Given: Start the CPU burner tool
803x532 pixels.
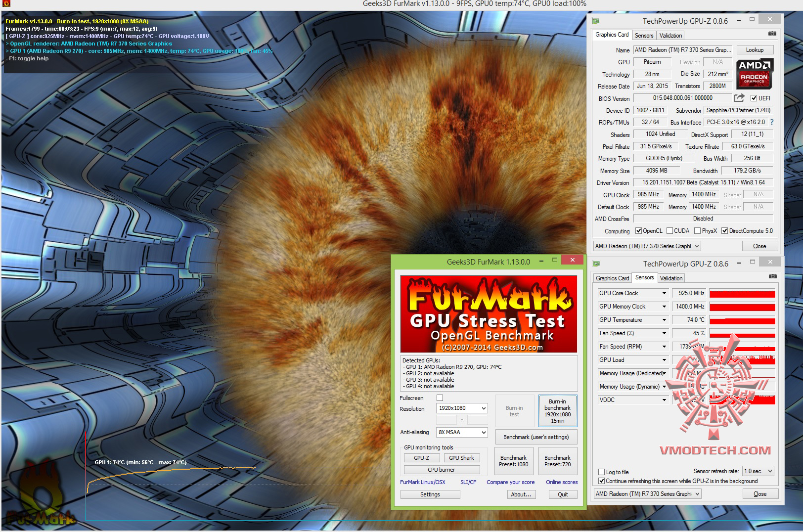Looking at the screenshot, I should pos(442,470).
